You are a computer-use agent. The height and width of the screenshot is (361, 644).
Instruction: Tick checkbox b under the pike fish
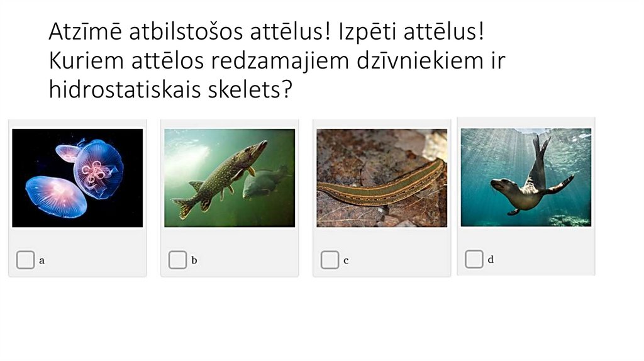click(177, 260)
